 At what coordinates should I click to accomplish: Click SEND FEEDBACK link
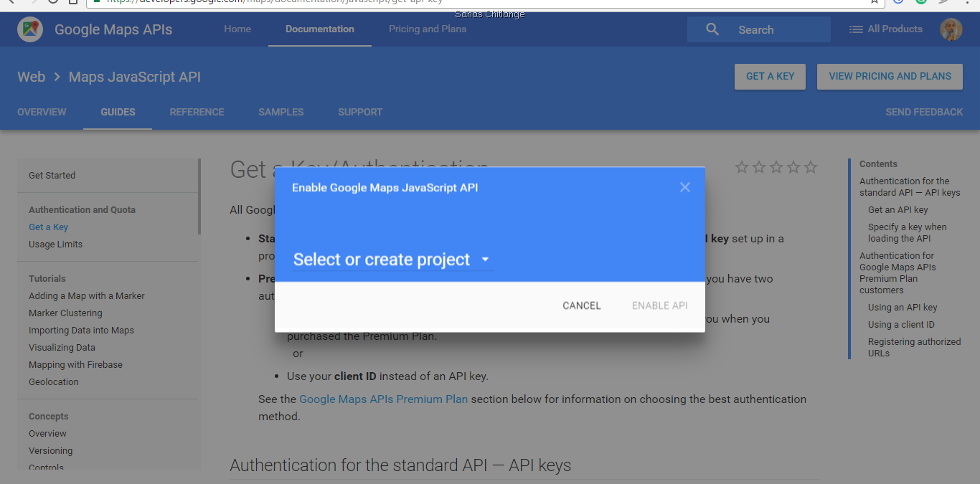point(924,113)
